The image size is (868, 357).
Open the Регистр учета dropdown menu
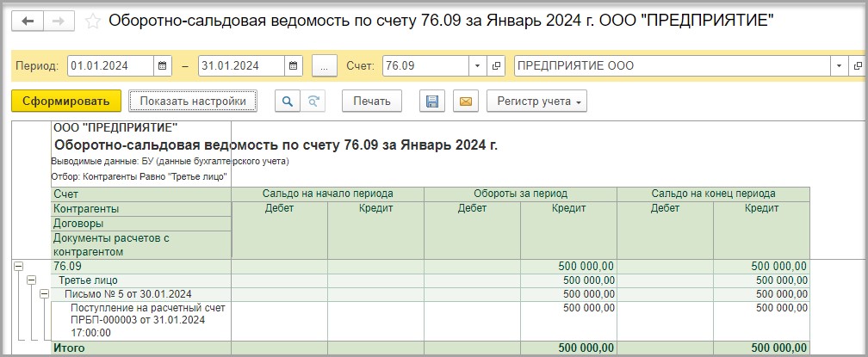coord(536,102)
